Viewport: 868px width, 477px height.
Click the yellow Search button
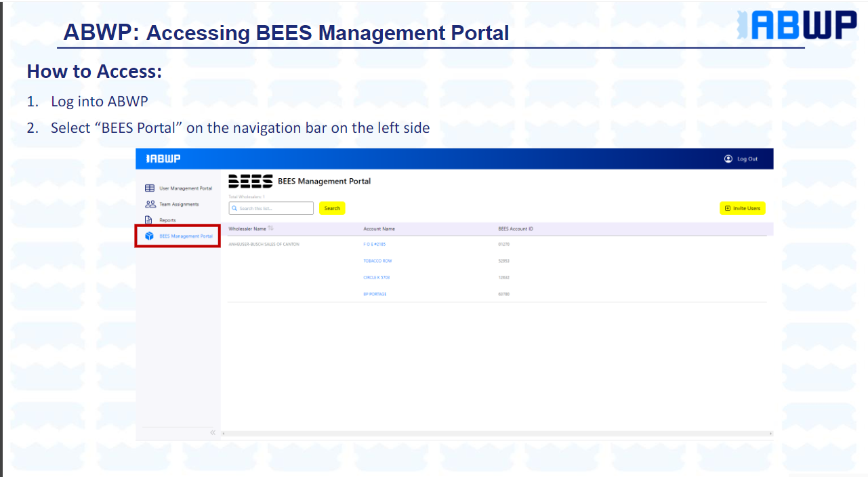click(332, 208)
